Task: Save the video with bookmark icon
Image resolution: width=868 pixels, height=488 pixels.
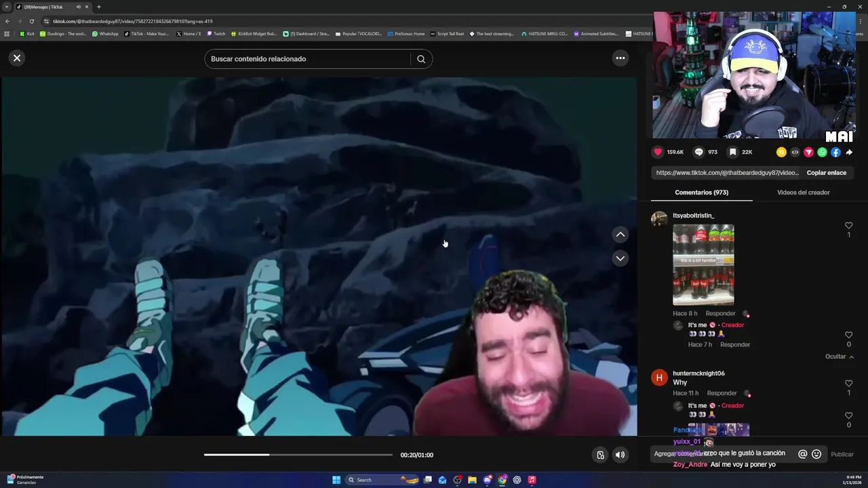Action: click(x=733, y=152)
